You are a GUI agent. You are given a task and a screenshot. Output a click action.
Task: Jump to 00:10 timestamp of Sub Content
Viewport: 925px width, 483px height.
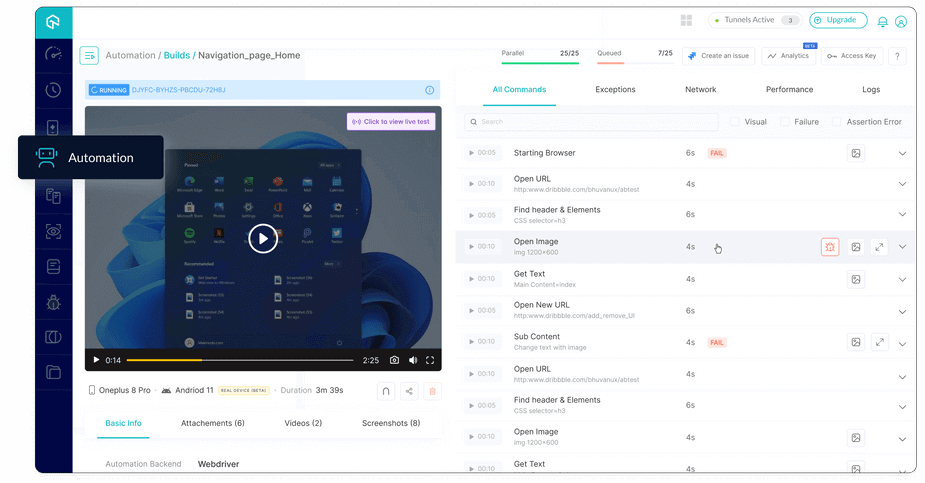coord(482,342)
